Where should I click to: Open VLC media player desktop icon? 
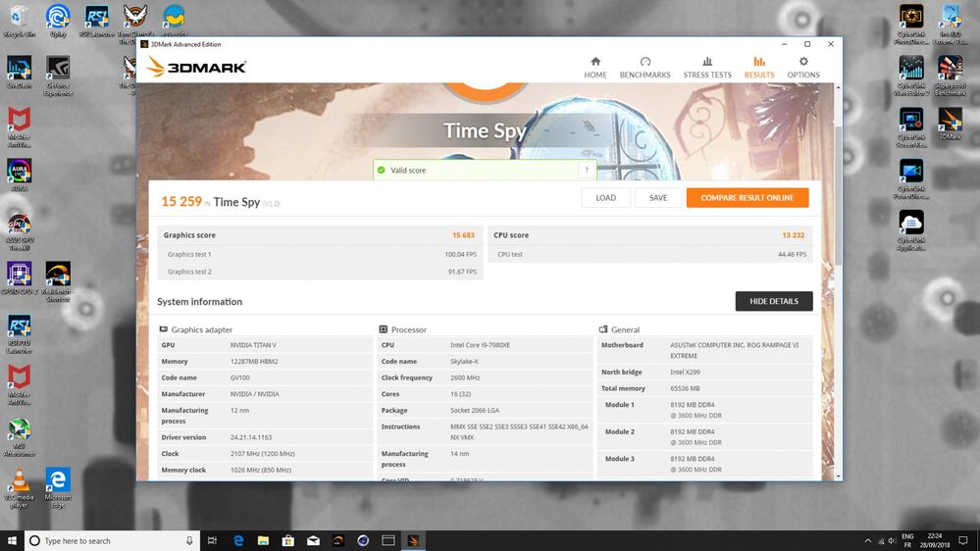(x=19, y=488)
